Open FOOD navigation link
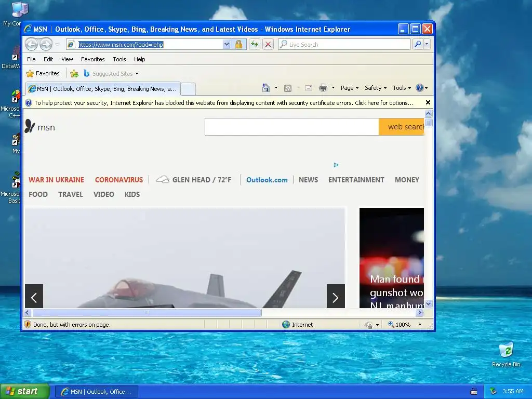Image resolution: width=532 pixels, height=399 pixels. click(x=38, y=194)
